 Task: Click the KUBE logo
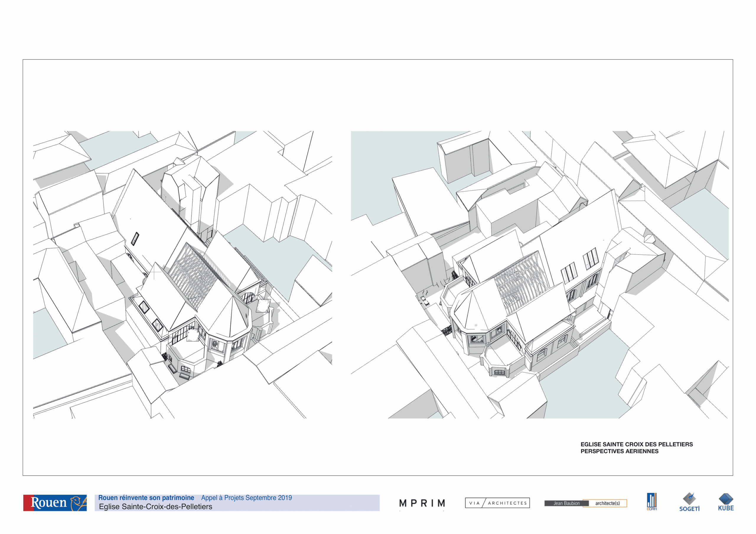click(x=726, y=502)
